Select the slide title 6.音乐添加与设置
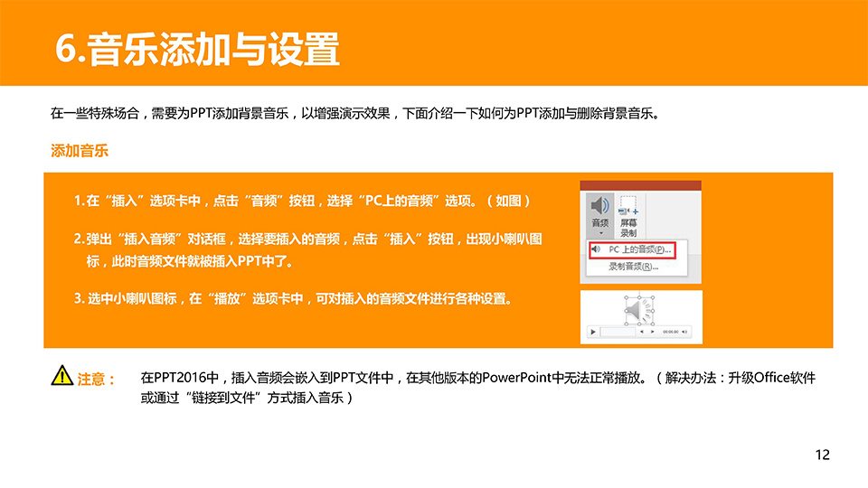Screen dimensions: 868x488 (x=197, y=49)
